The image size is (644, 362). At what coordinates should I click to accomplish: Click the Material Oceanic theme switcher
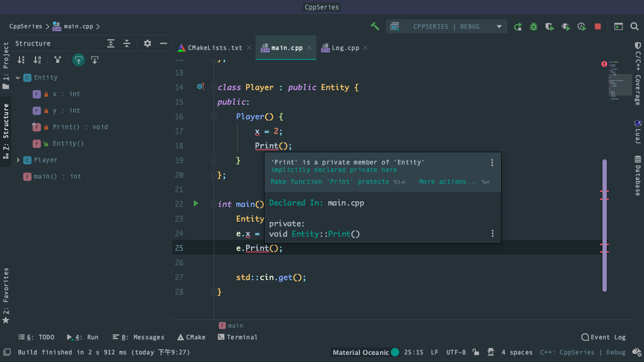tap(366, 352)
